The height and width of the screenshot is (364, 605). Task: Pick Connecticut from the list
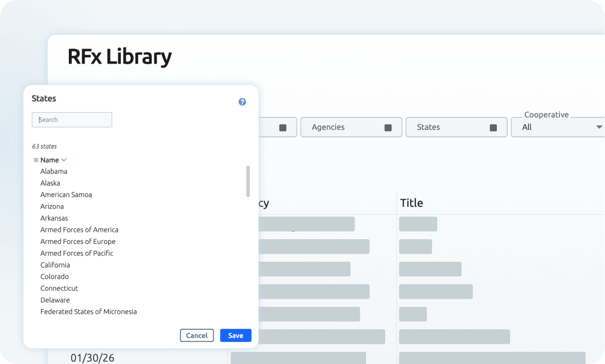coord(59,288)
